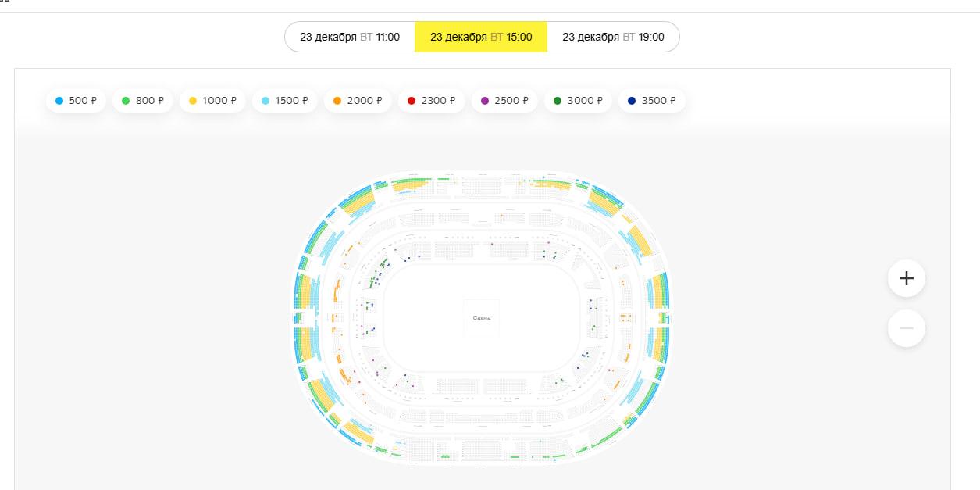980x490 pixels.
Task: Click the dark blue 3500 ₽ dot
Action: point(632,101)
